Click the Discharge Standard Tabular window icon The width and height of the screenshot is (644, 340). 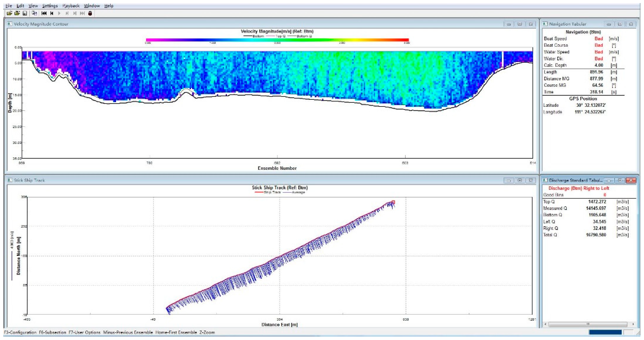[x=545, y=180]
